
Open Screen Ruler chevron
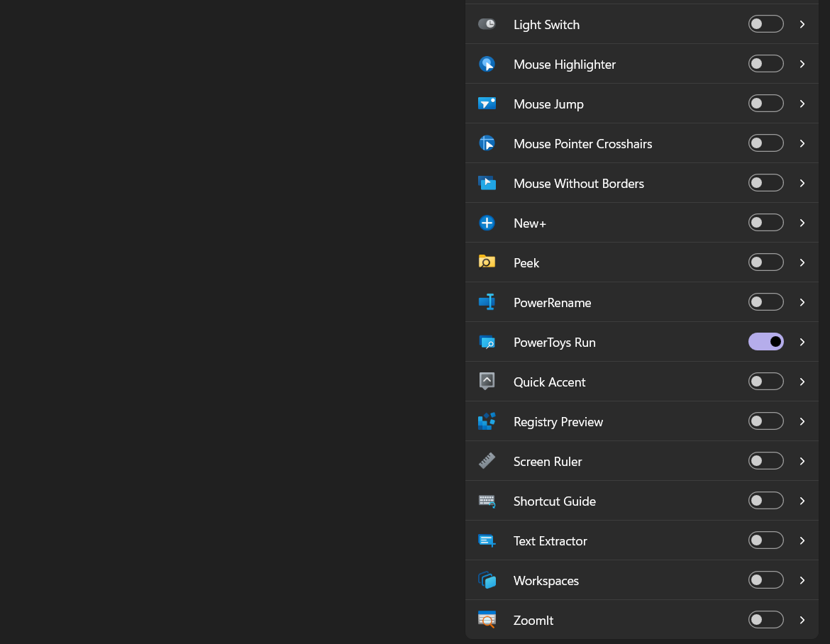tap(802, 461)
